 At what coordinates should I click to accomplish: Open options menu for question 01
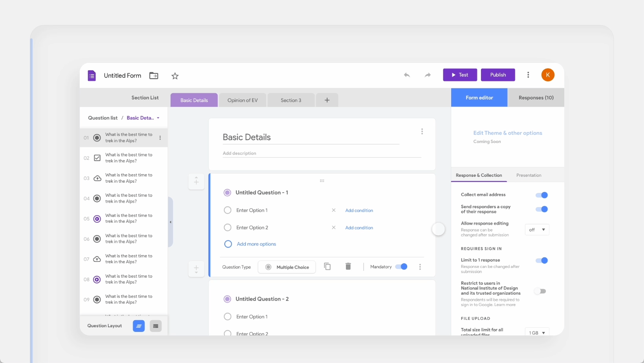pos(160,138)
